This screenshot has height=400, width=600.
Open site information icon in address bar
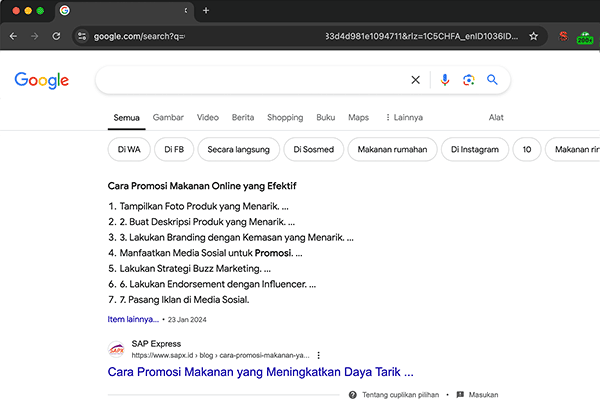click(82, 36)
